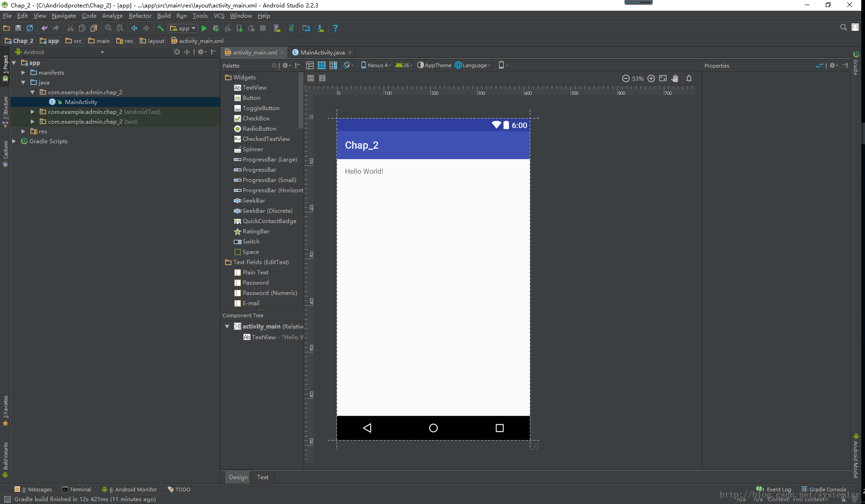Expand the manifests folder
This screenshot has height=504, width=865.
[x=23, y=73]
